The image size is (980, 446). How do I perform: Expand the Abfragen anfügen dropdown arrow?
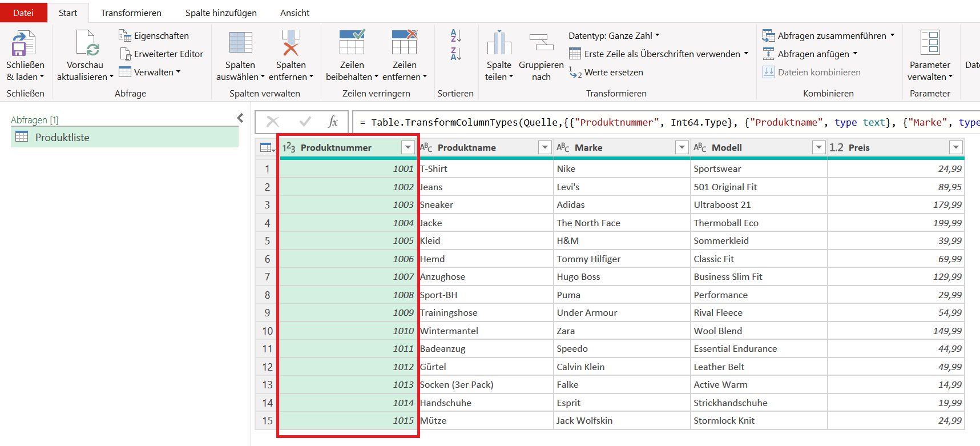pos(855,54)
